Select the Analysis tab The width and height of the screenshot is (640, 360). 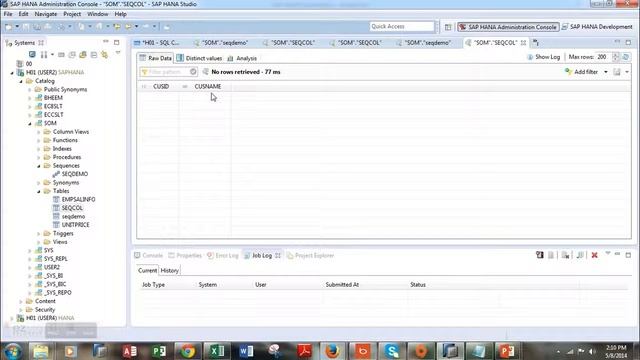[242, 58]
